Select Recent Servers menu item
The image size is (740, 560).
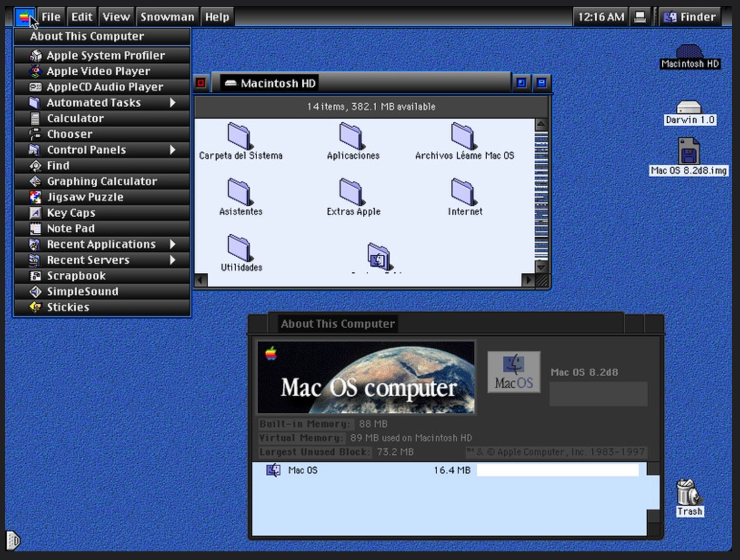(x=102, y=260)
